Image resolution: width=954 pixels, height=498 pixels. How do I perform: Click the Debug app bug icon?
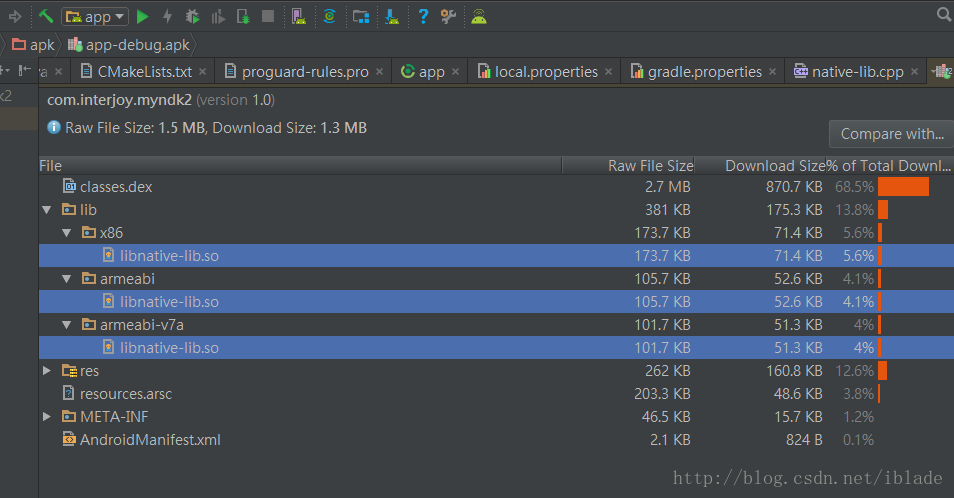coord(192,16)
